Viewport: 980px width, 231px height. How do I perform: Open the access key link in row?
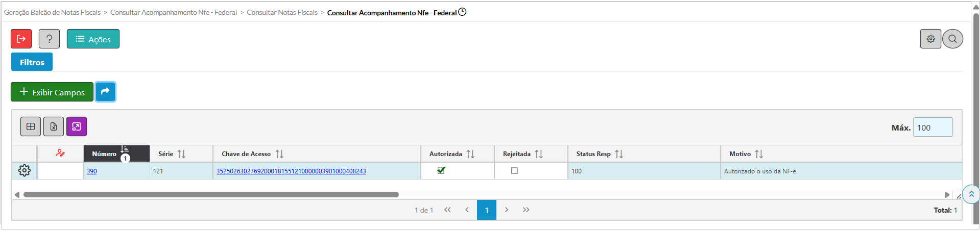(291, 171)
